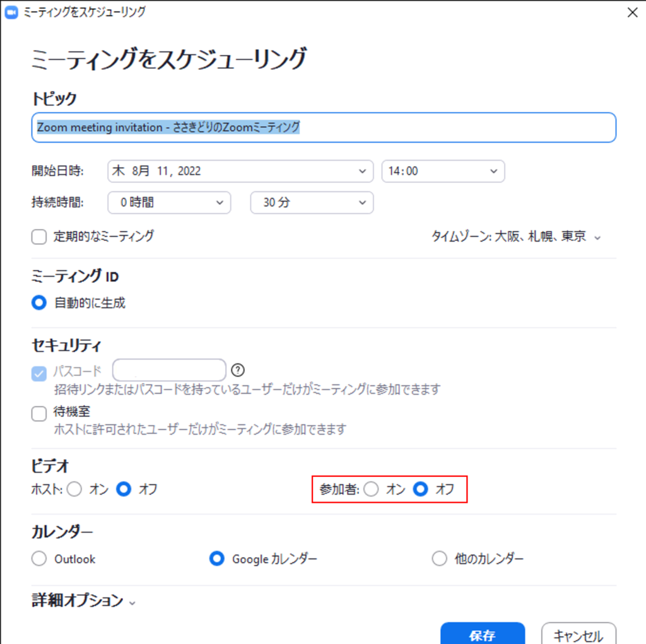
Task: Select Google カレンダー radio button
Action: click(217, 559)
